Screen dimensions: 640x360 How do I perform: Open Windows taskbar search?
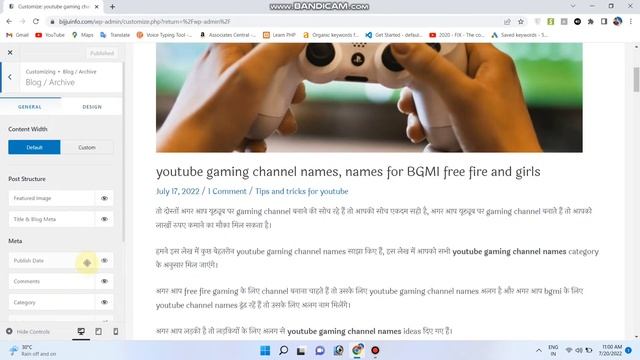283,350
